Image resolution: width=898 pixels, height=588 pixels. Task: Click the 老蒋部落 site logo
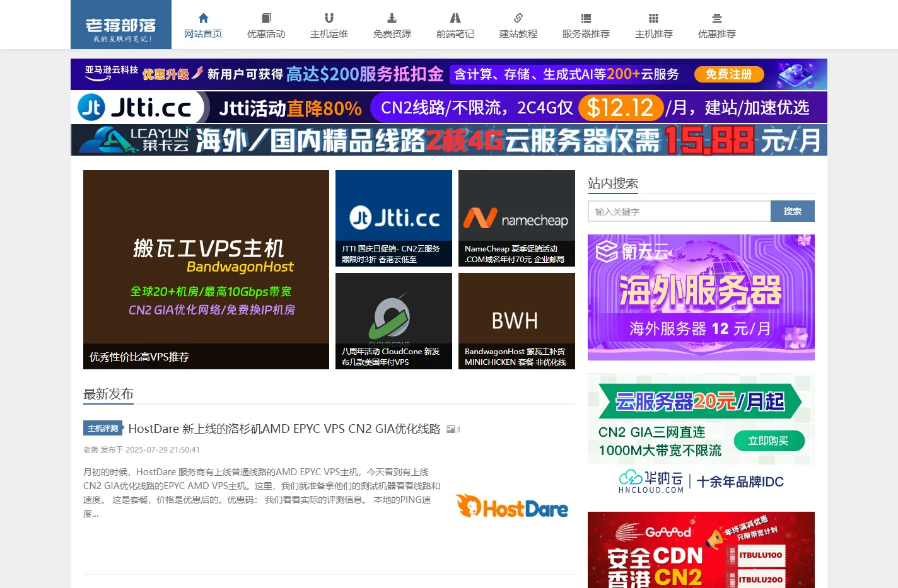point(121,25)
